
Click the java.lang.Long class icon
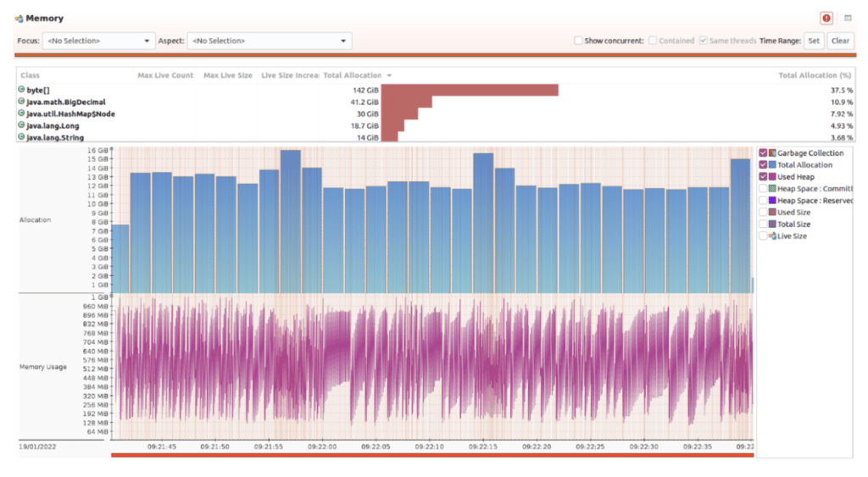21,125
